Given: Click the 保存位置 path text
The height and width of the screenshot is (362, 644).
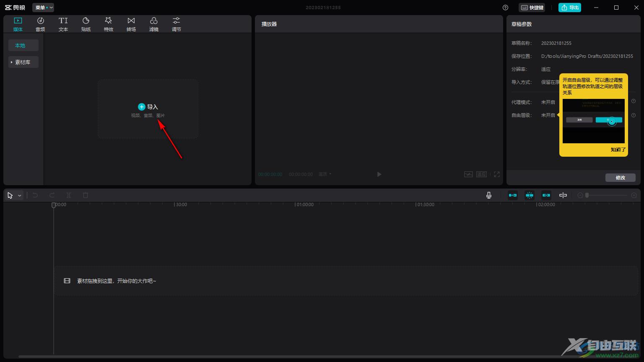Looking at the screenshot, I should (587, 56).
